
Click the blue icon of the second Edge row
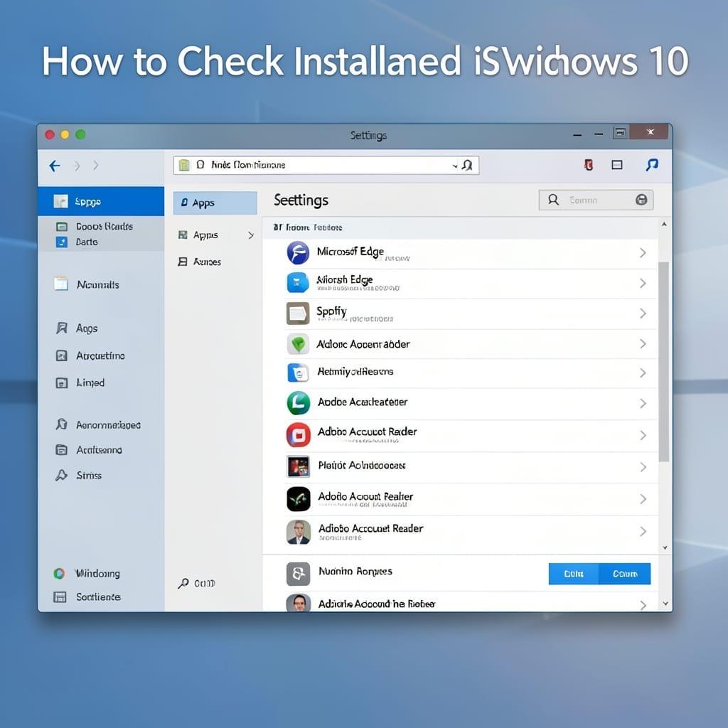pos(298,283)
